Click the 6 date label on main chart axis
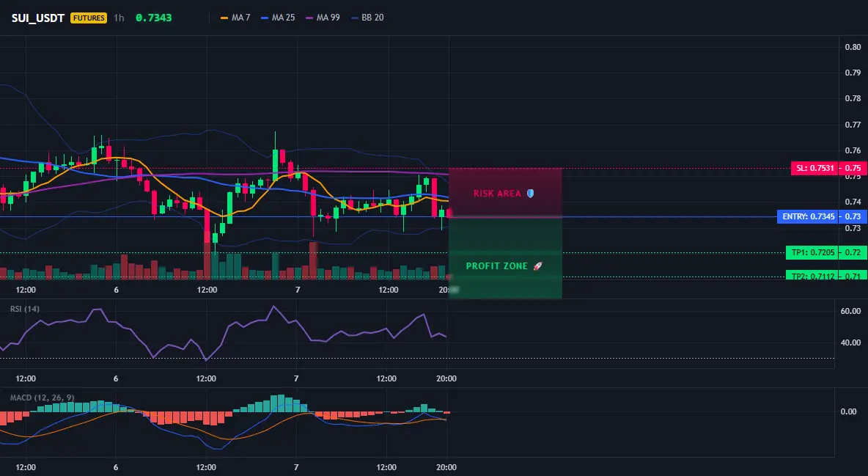Screen dimensions: 868x476 [x=117, y=290]
